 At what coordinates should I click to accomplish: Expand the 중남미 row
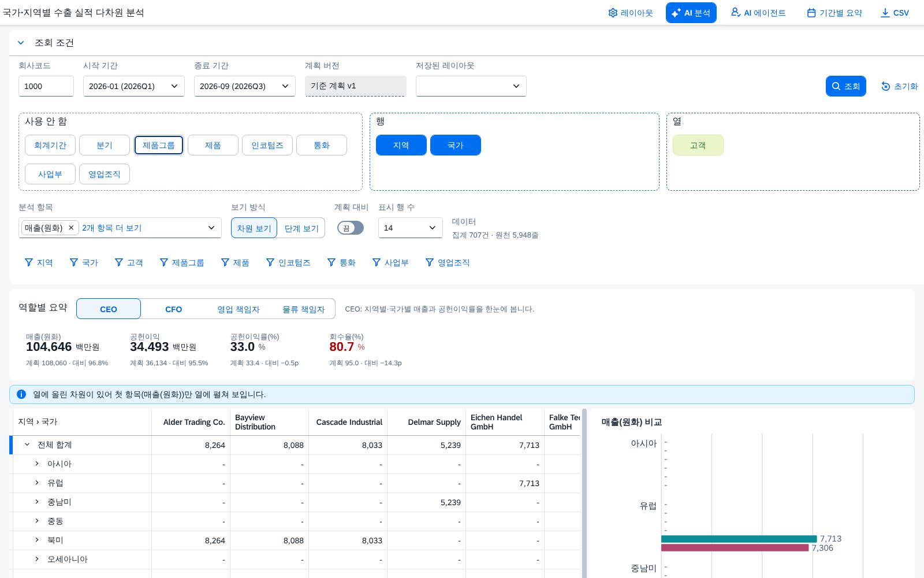point(36,502)
